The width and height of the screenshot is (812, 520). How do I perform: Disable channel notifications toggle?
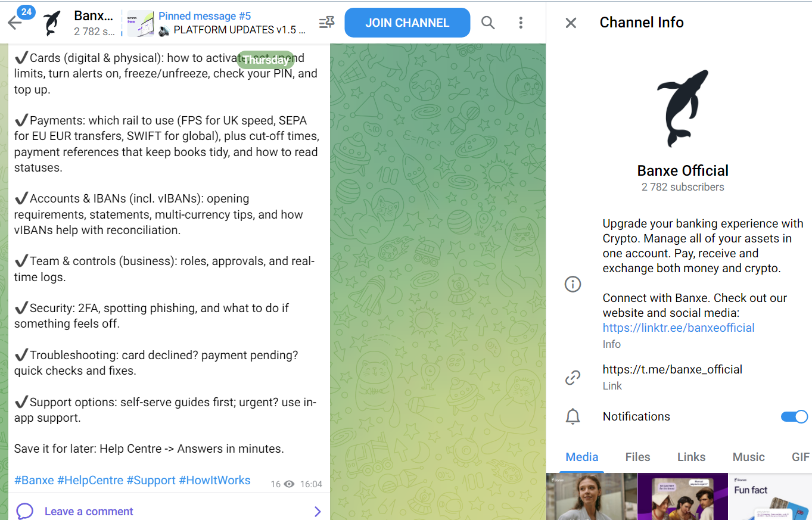(794, 416)
